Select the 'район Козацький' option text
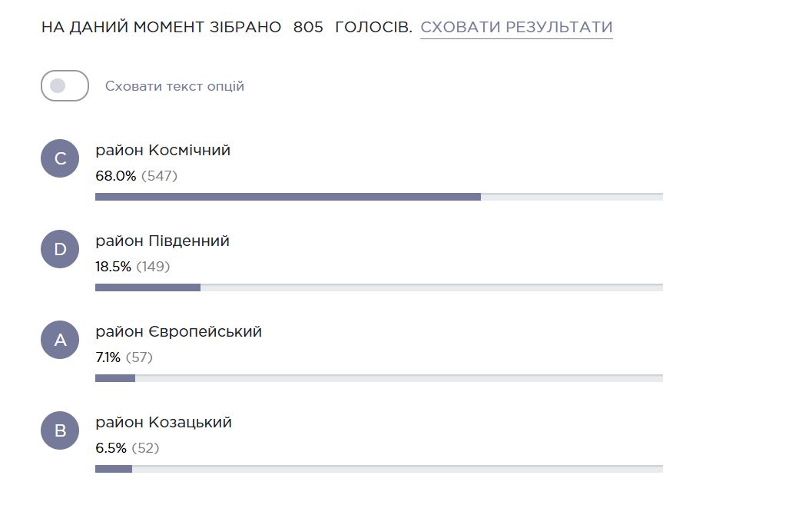 (163, 422)
